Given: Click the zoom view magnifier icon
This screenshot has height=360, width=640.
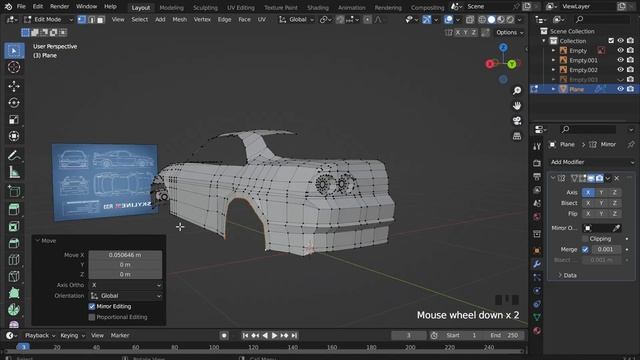Looking at the screenshot, I should pyautogui.click(x=517, y=91).
